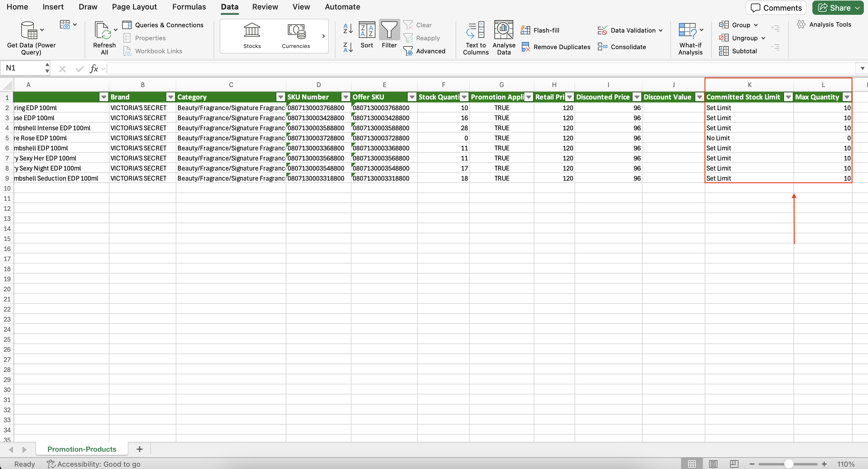Click the Text to Columns icon
The width and height of the screenshot is (868, 469).
475,30
